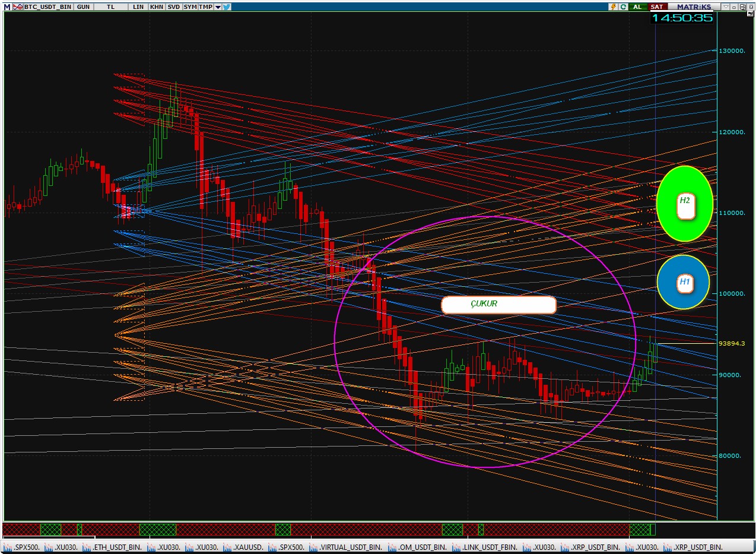
Task: Click the Twitter bird icon
Action: tap(227, 7)
